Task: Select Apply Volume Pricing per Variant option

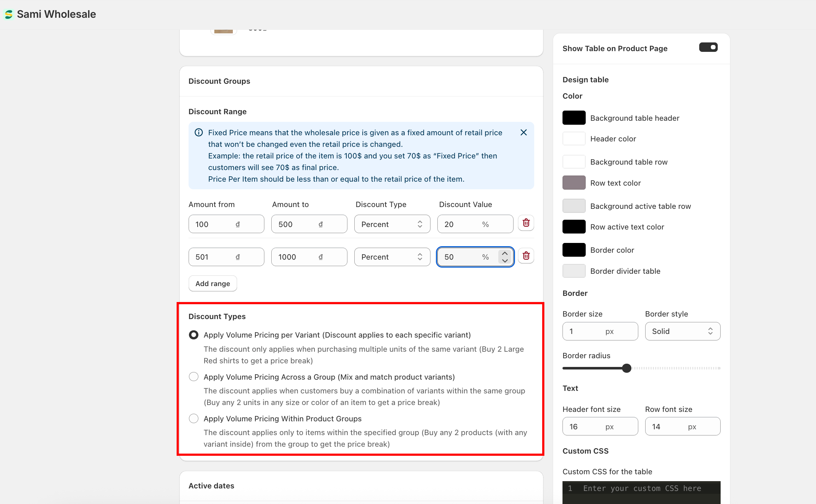Action: coord(194,335)
